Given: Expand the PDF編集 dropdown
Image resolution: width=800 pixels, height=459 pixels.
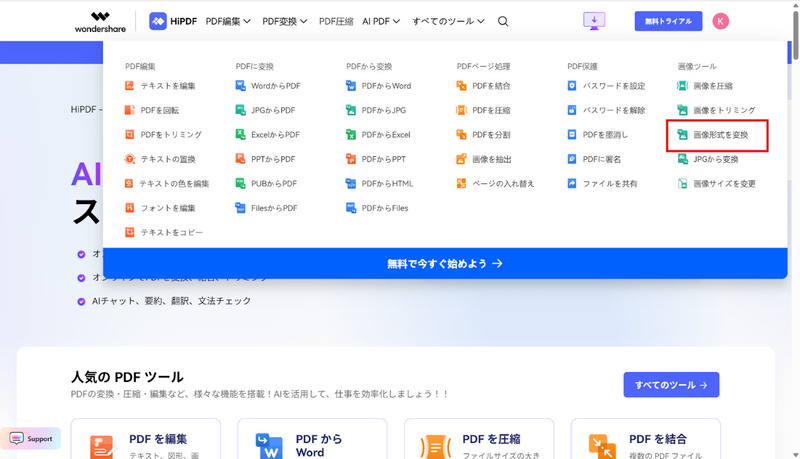Looking at the screenshot, I should tap(228, 21).
